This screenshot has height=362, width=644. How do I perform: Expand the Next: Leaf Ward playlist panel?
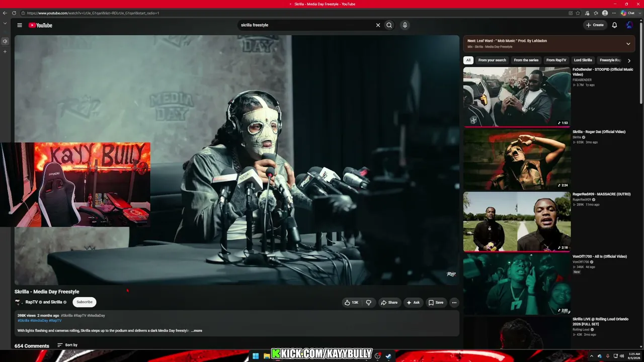click(628, 44)
